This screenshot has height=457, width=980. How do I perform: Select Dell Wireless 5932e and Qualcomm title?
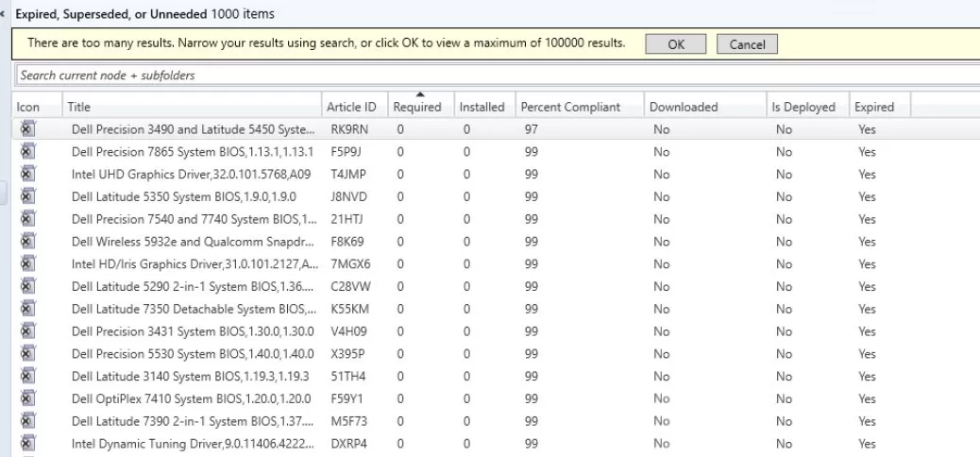[x=194, y=242]
